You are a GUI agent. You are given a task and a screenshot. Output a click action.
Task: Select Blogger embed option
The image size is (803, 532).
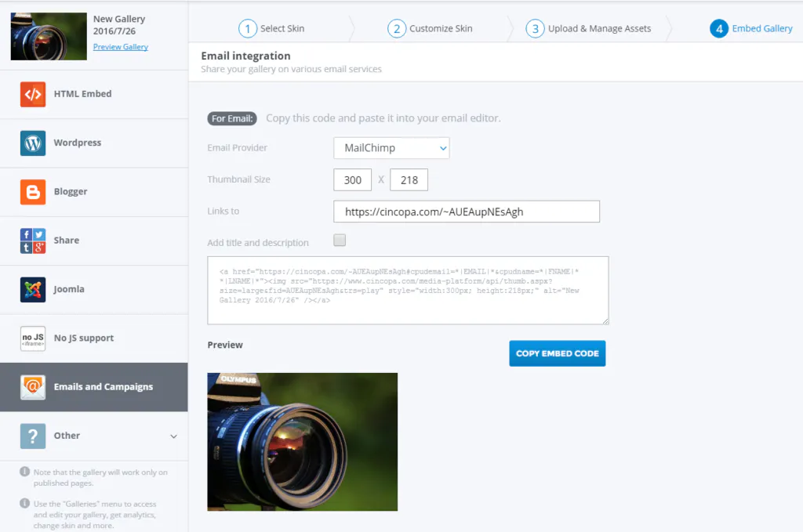(x=94, y=192)
